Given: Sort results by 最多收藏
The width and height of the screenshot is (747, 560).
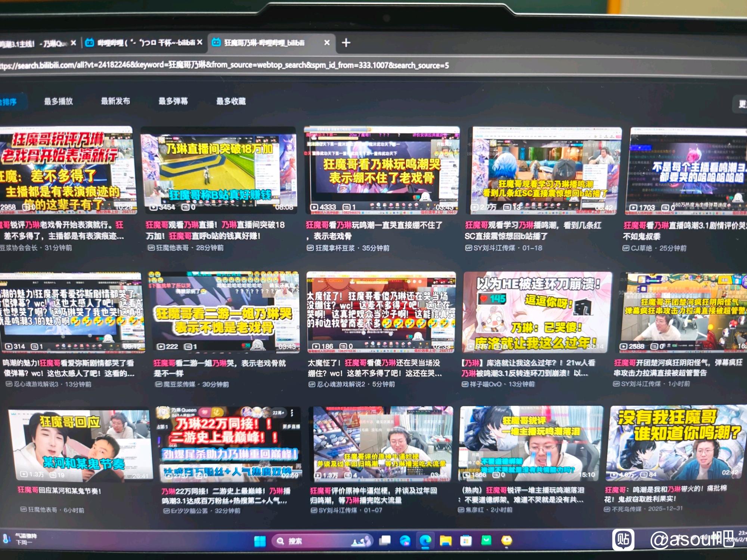Looking at the screenshot, I should click(x=231, y=101).
